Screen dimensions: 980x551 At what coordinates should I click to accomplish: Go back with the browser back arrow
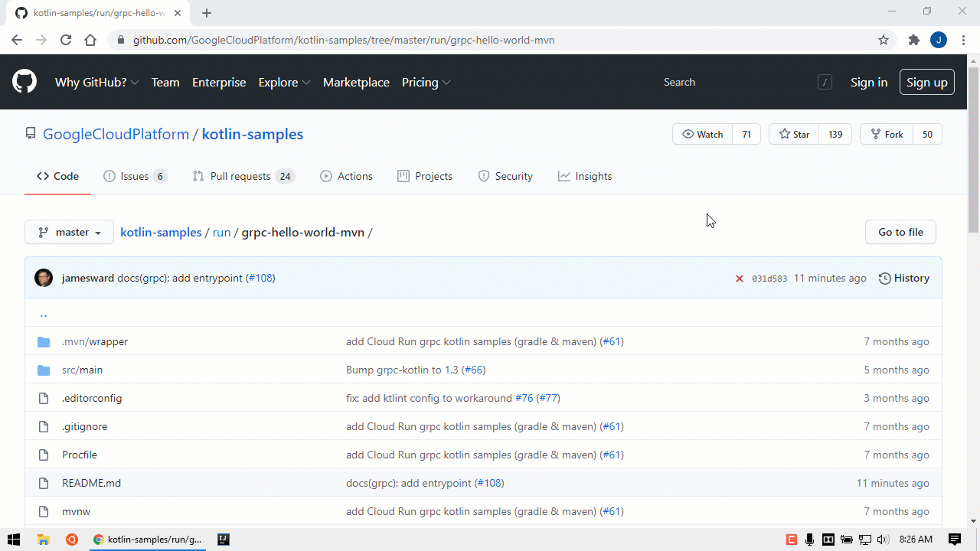point(17,40)
